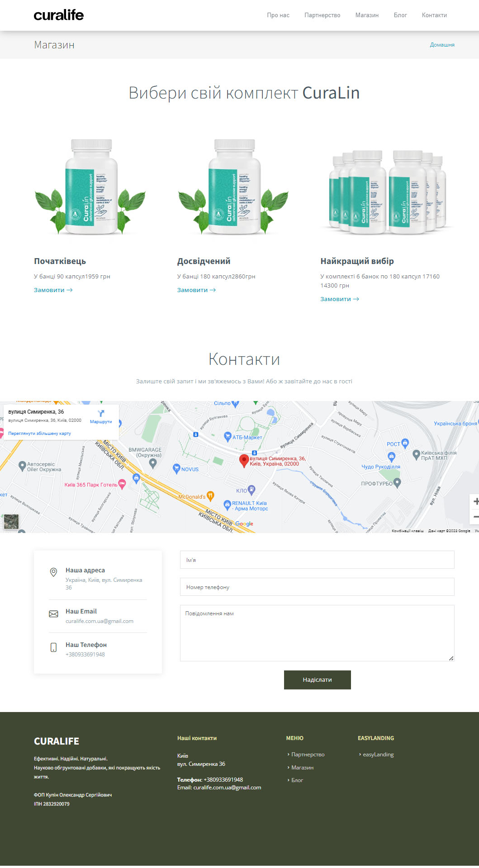Open the Магазин link in footer menu
Screen dimensions: 479x868
click(302, 768)
